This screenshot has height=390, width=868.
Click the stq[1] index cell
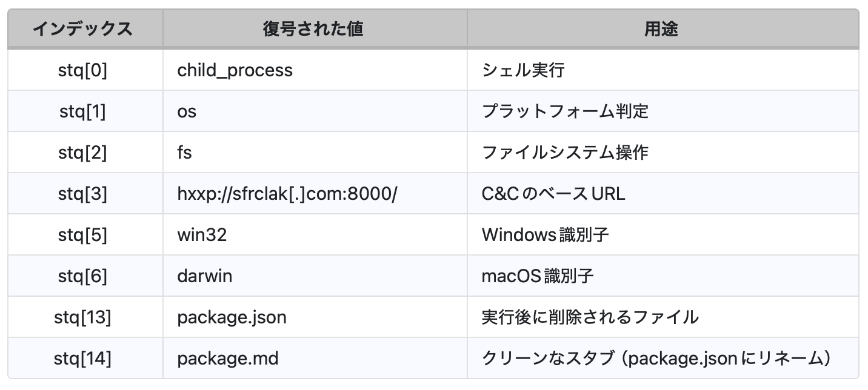tap(82, 111)
